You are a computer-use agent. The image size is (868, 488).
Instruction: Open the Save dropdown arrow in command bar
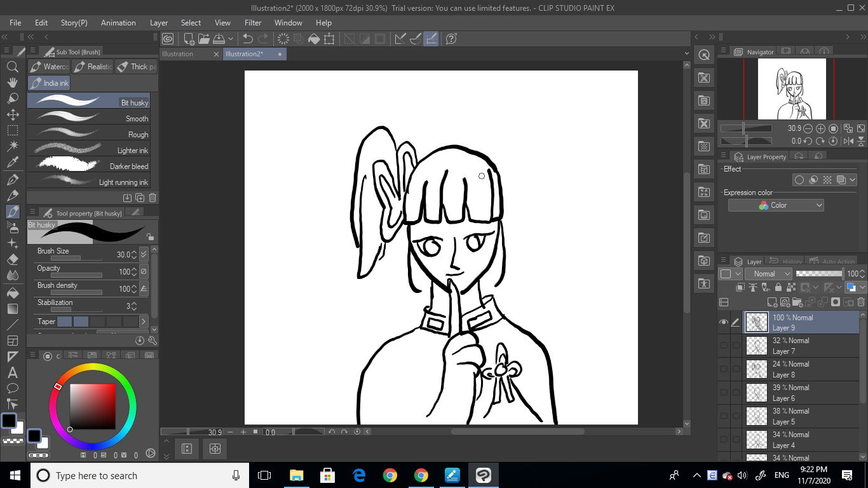coord(230,39)
